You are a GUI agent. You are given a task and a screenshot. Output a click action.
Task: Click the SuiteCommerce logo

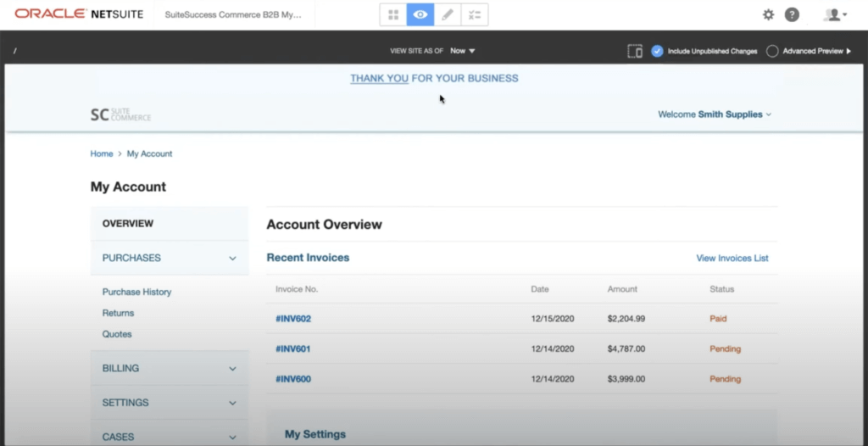click(x=120, y=114)
